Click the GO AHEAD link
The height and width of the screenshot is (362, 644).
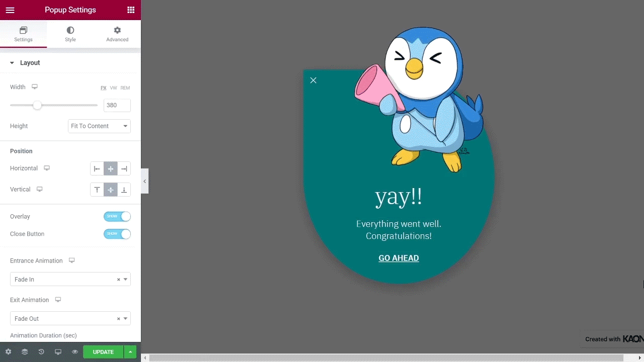(x=398, y=258)
